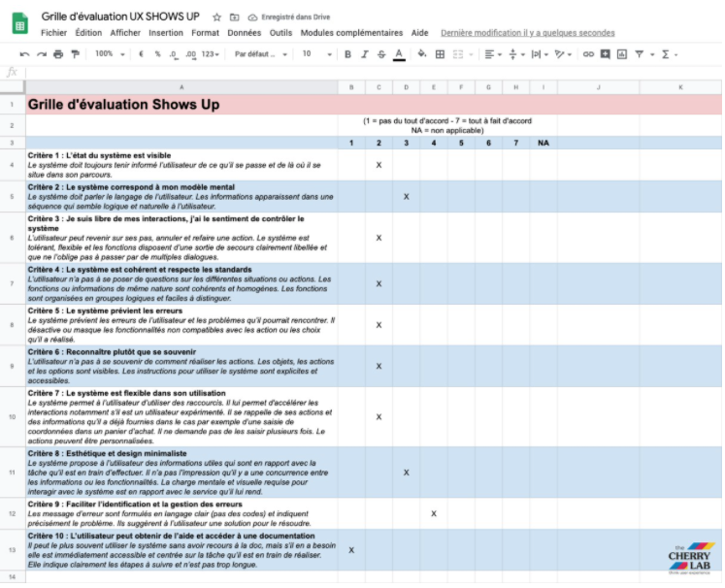The height and width of the screenshot is (588, 725).
Task: Open the Aide menu
Action: point(420,33)
